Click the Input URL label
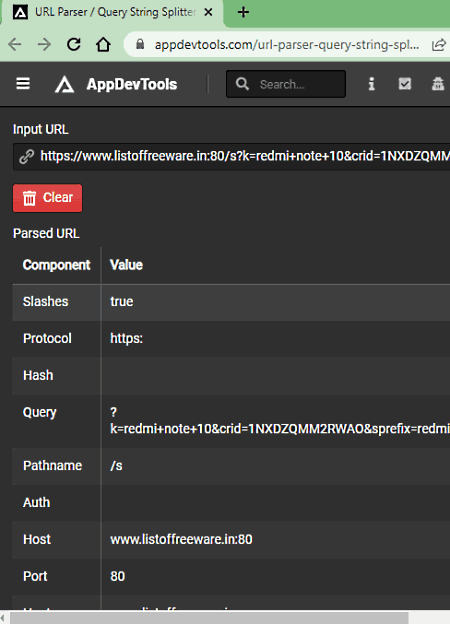The width and height of the screenshot is (450, 624). click(x=41, y=129)
